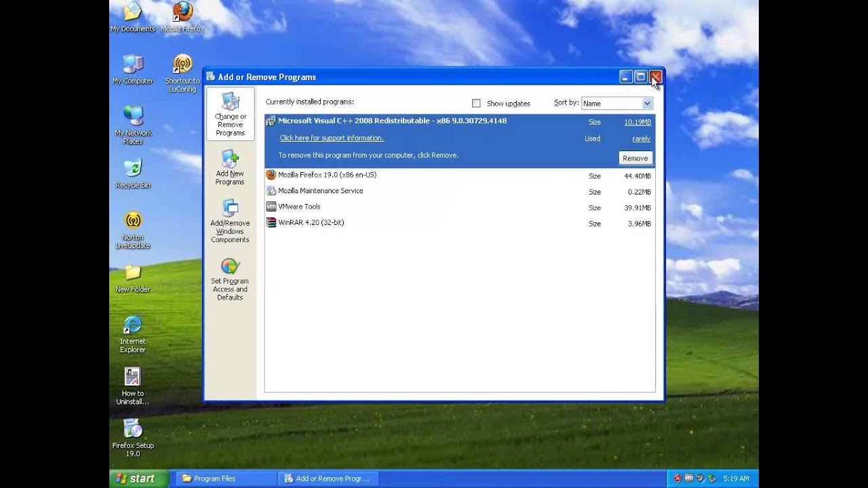
Task: Click the 0.22MB size value
Action: click(639, 192)
